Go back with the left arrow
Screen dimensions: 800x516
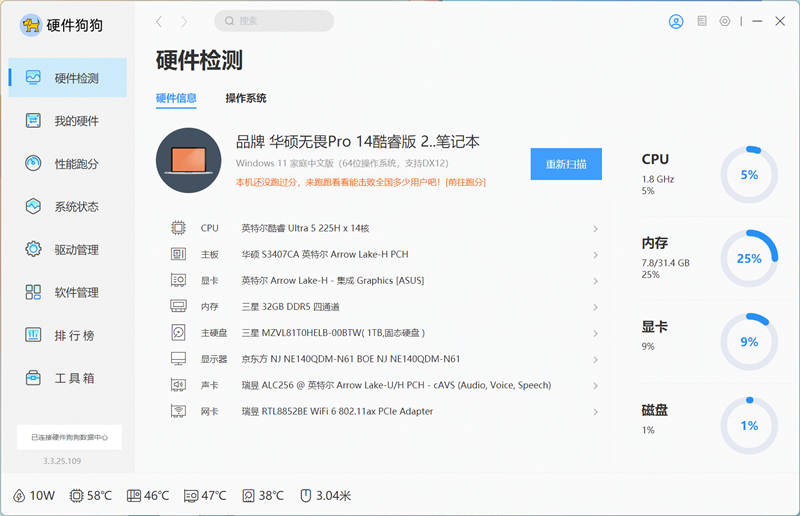point(159,21)
